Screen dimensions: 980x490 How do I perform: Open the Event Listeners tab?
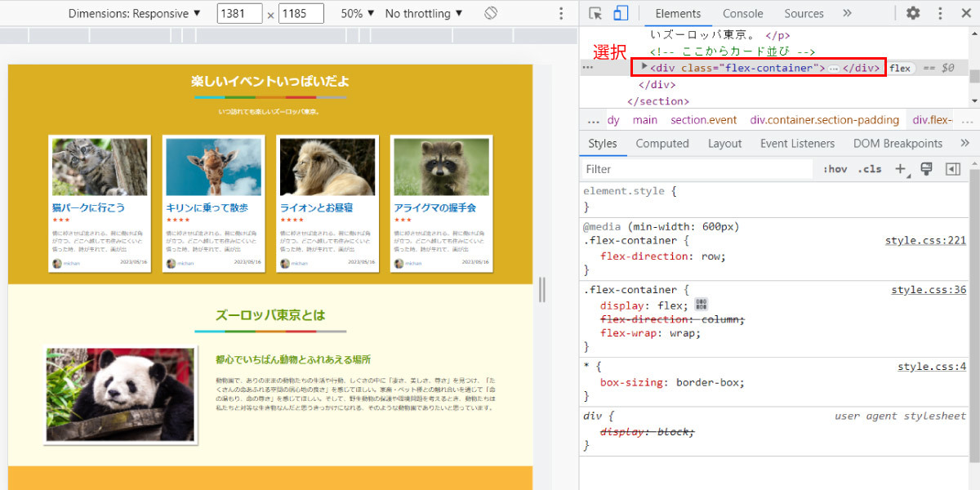pyautogui.click(x=797, y=143)
